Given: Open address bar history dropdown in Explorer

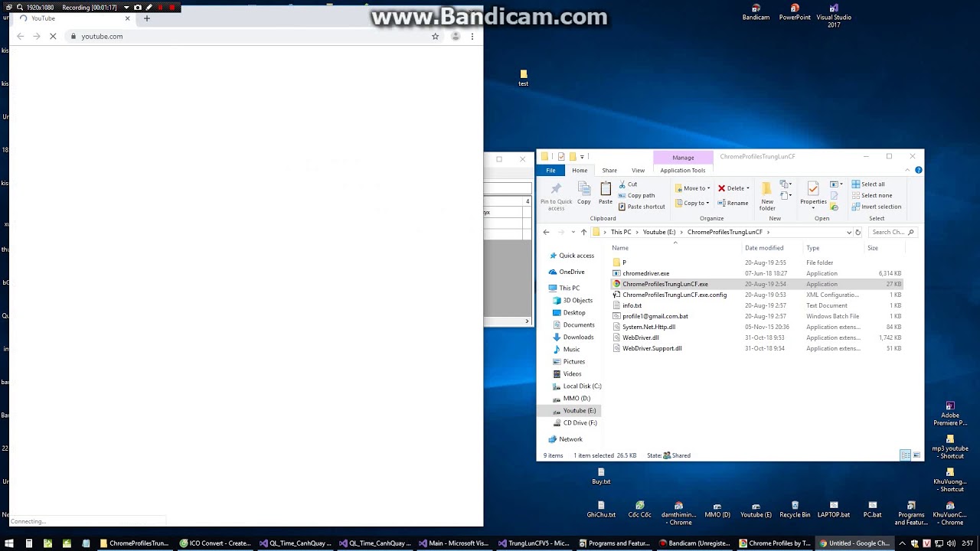Looking at the screenshot, I should click(x=848, y=232).
